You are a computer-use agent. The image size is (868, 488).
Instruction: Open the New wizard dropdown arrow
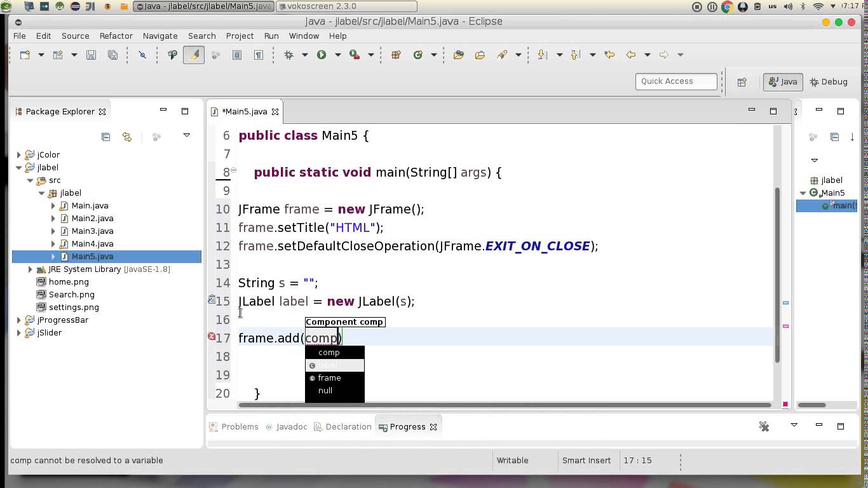[x=41, y=55]
